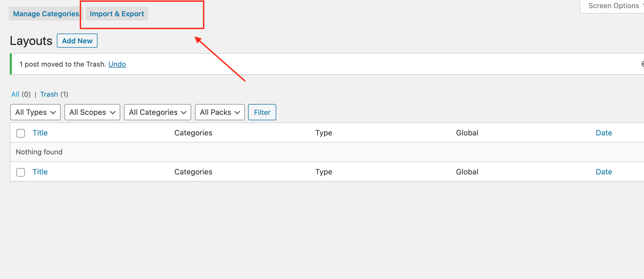Viewport: 644px width, 279px height.
Task: Sort by Date in the table footer
Action: click(x=604, y=172)
